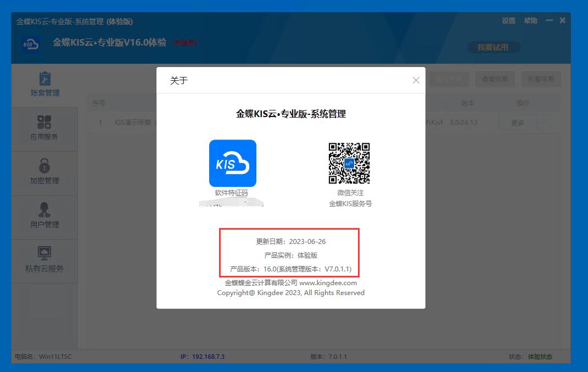588x372 pixels.
Task: Click the 3.0.03.13 version cell
Action: tap(463, 123)
